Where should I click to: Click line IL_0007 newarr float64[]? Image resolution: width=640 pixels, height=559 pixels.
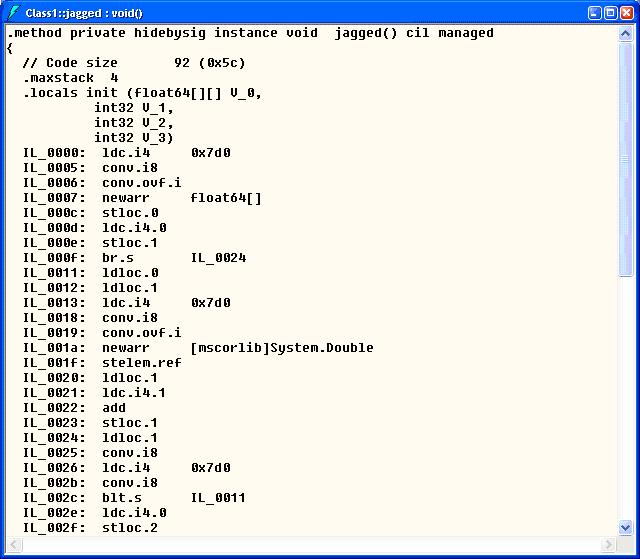click(x=142, y=198)
